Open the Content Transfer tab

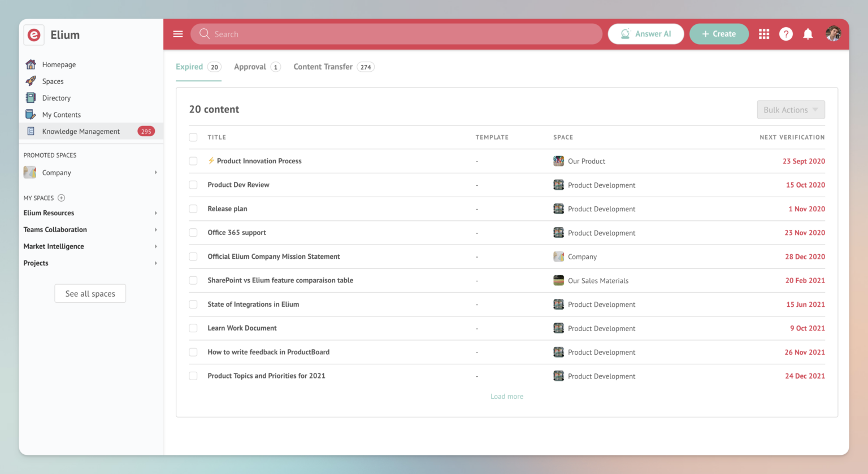coord(323,67)
